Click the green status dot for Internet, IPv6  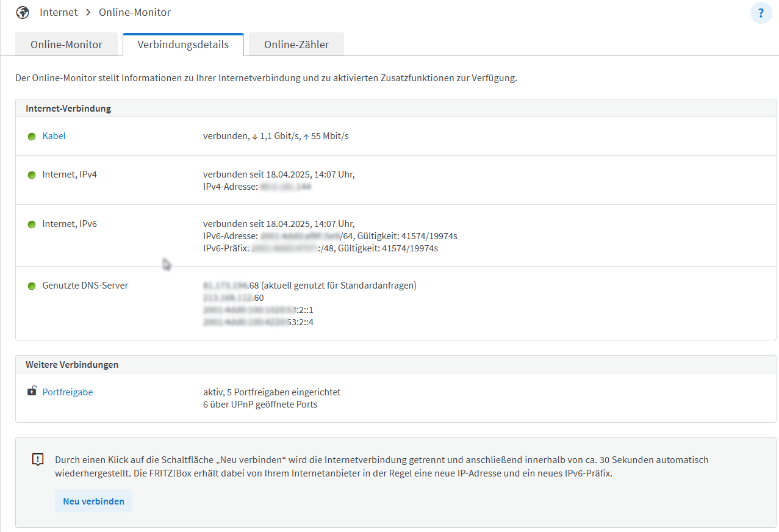32,225
